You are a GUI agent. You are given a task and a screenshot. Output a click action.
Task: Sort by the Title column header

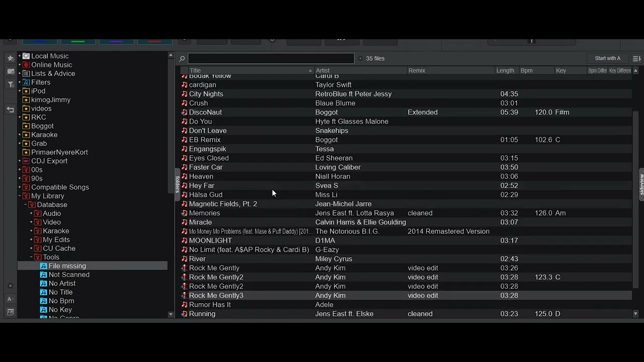(x=251, y=71)
